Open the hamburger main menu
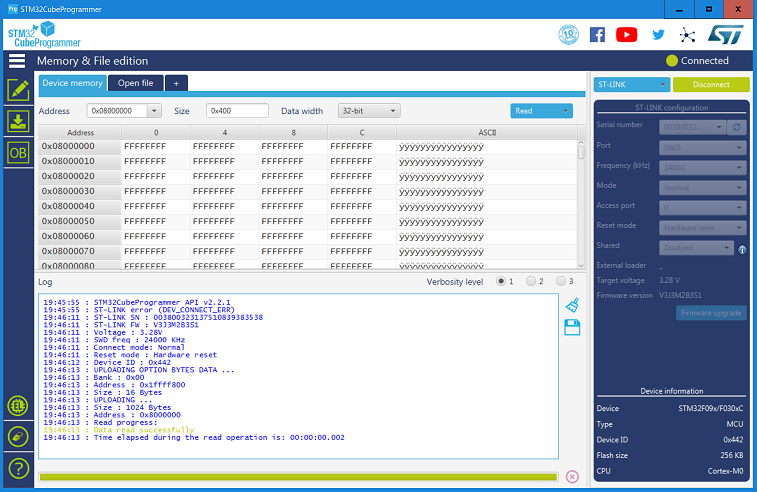This screenshot has height=492, width=757. [17, 61]
